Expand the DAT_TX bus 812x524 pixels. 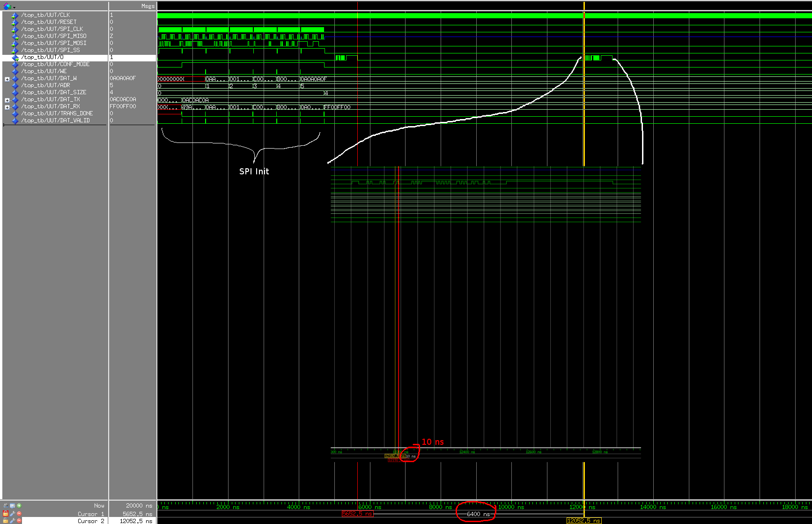tap(7, 100)
